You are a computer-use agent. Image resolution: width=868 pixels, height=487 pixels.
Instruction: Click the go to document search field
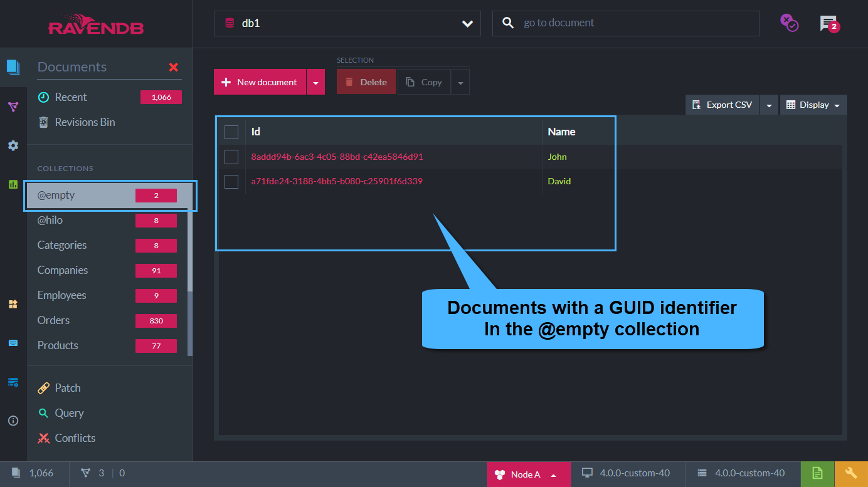625,23
